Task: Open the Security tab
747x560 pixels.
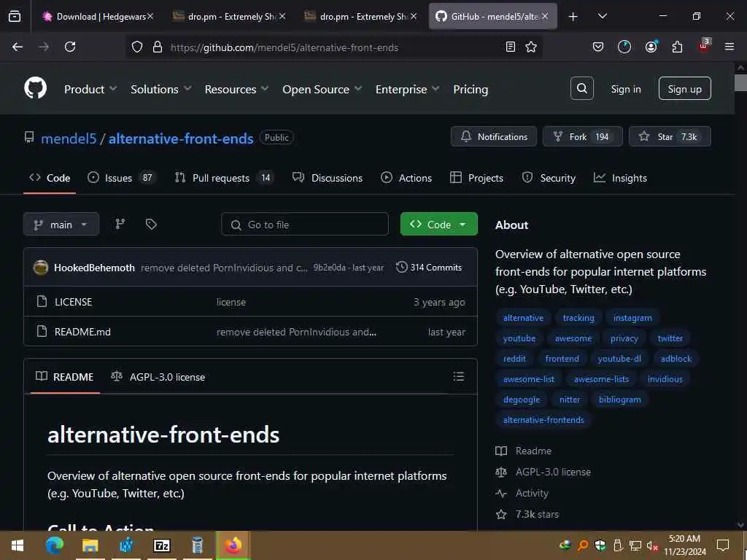Action: [x=549, y=178]
